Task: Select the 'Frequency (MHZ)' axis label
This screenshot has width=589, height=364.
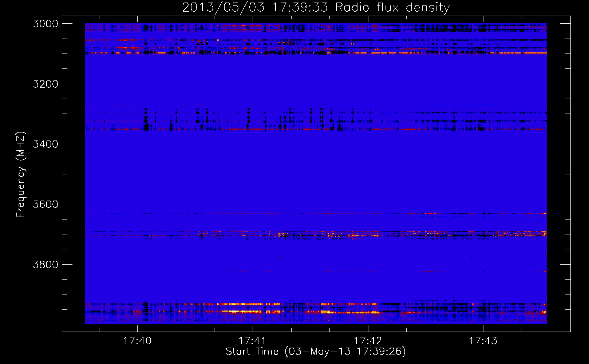Action: (x=21, y=175)
